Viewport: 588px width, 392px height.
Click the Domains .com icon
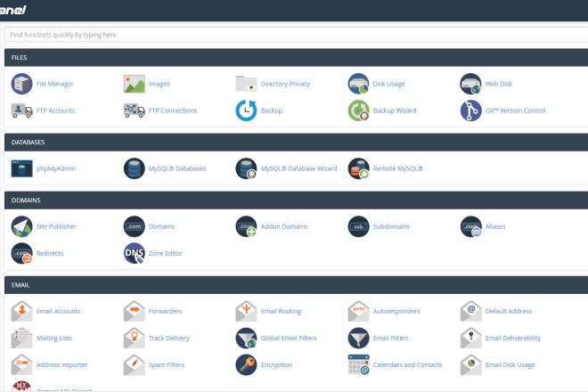[135, 226]
